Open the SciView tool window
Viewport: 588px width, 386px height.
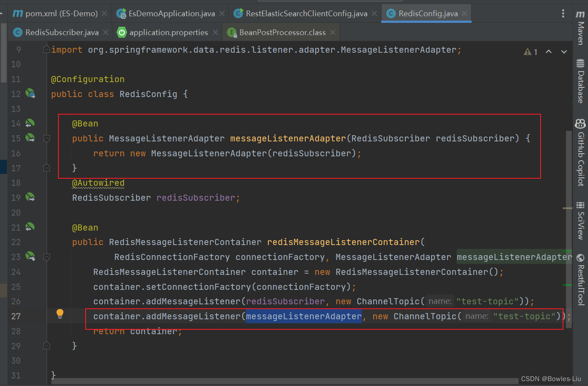pyautogui.click(x=580, y=220)
